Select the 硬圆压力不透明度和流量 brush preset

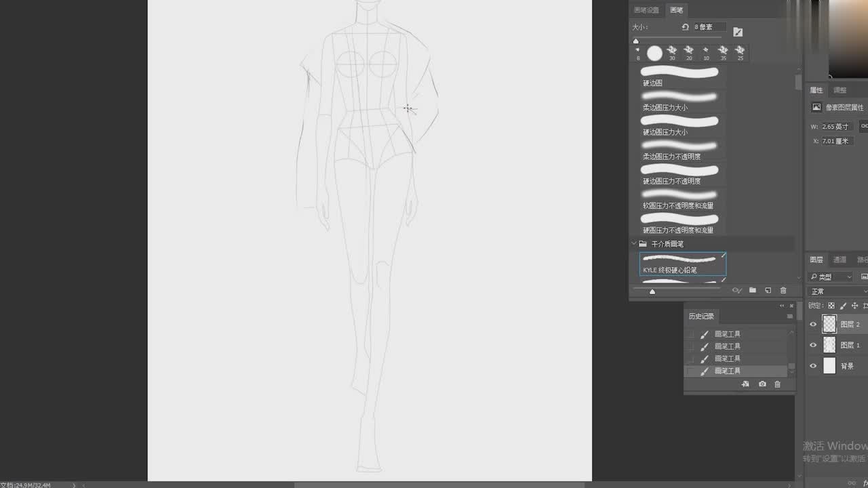click(x=682, y=223)
